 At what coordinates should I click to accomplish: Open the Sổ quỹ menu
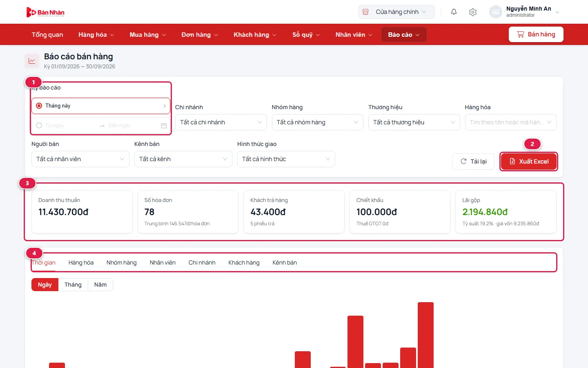click(x=306, y=35)
